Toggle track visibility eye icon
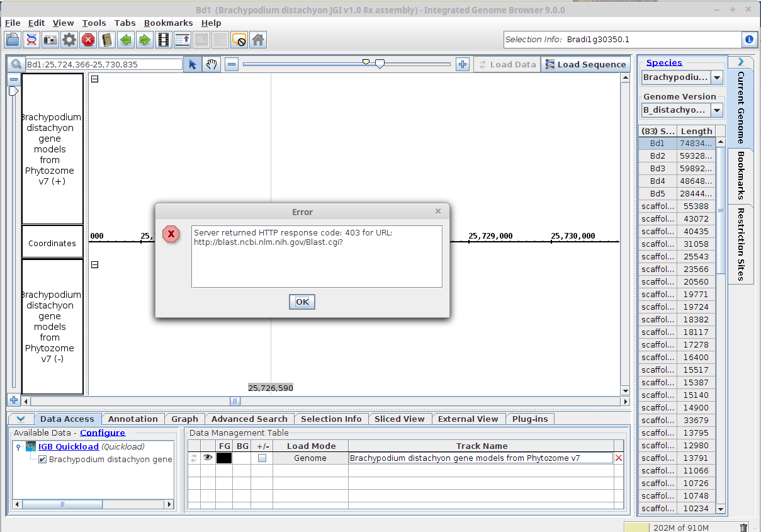The height and width of the screenshot is (532, 761). point(208,458)
